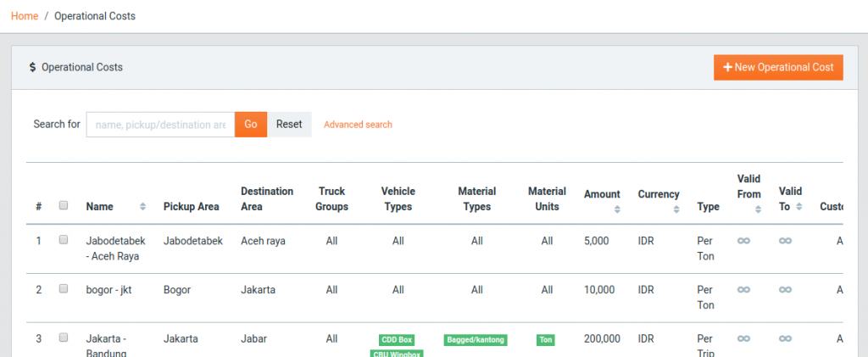Click Truck Groups column header

[x=331, y=198]
